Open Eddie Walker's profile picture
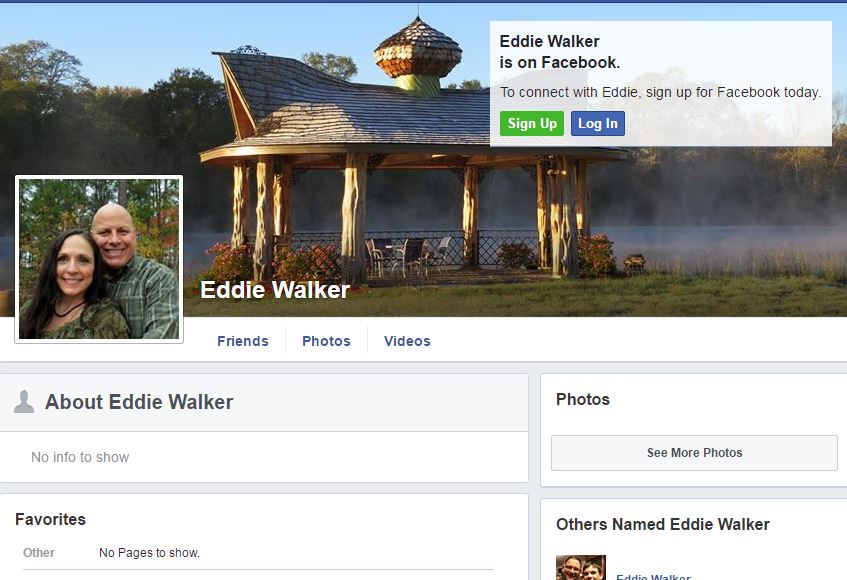847x580 pixels. [x=99, y=259]
